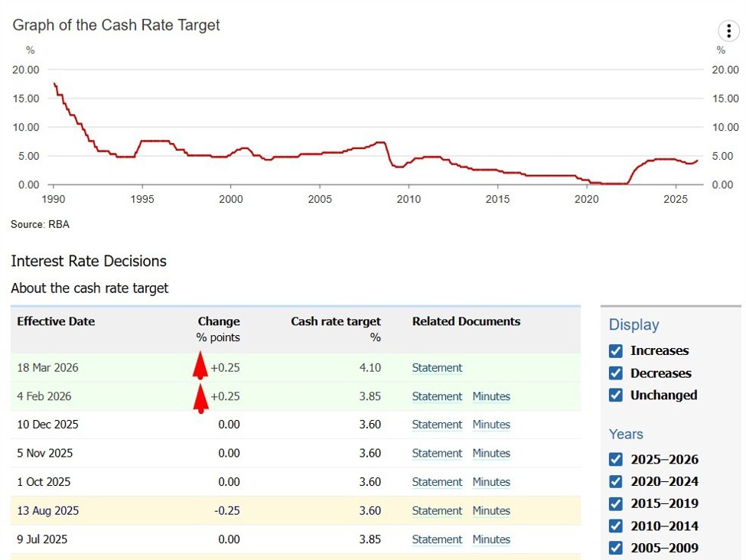This screenshot has height=560, width=746.
Task: Toggle the Unchanged display option
Action: pos(616,396)
